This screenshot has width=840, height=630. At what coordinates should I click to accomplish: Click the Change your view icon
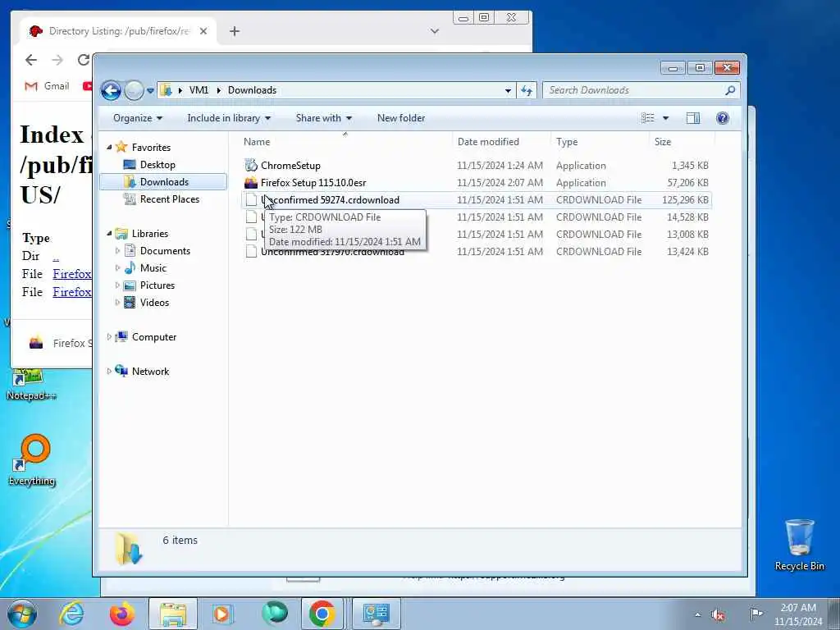click(x=648, y=118)
